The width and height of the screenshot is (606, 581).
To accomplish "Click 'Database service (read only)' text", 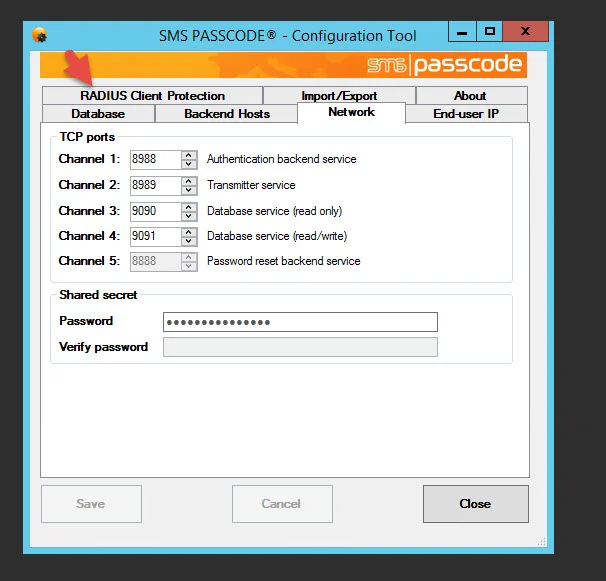I will (x=274, y=211).
